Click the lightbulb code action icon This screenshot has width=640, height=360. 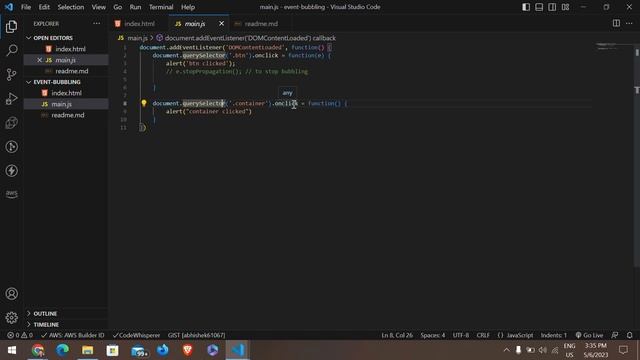click(x=144, y=103)
